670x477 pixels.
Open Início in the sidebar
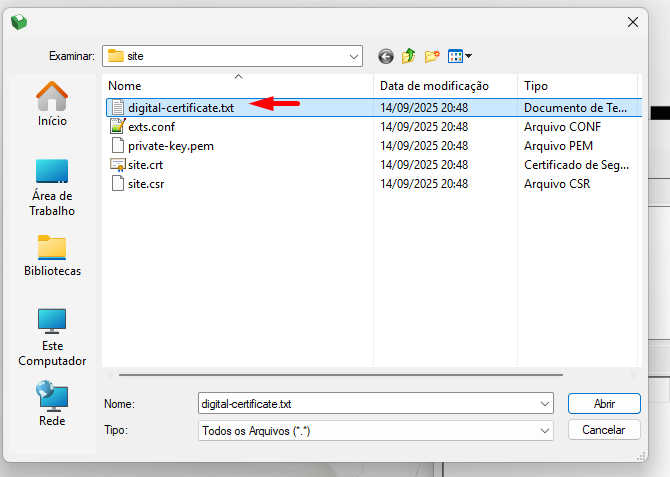point(52,104)
